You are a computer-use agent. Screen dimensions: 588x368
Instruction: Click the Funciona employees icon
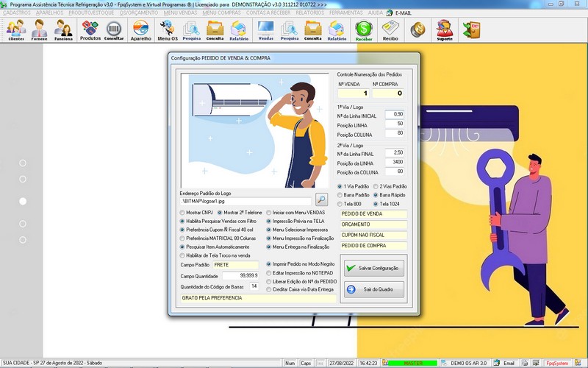pyautogui.click(x=64, y=30)
